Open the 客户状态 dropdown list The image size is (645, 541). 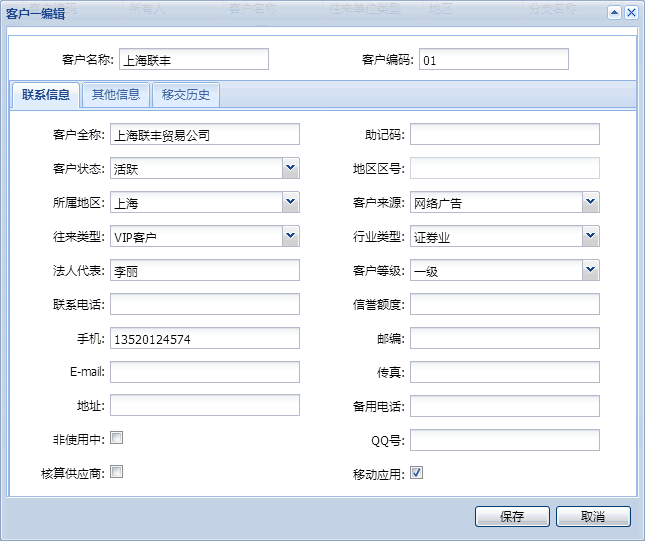point(290,168)
